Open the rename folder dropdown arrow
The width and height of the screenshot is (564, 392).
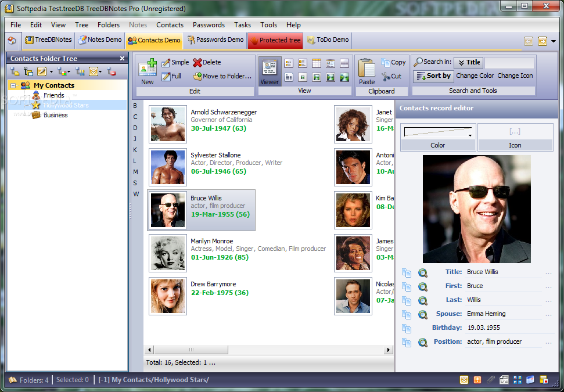click(51, 72)
